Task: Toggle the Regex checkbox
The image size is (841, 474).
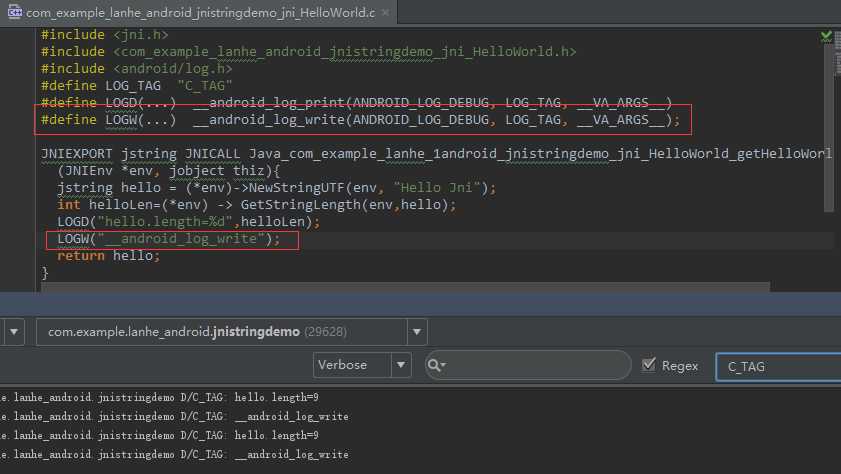Action: (648, 365)
